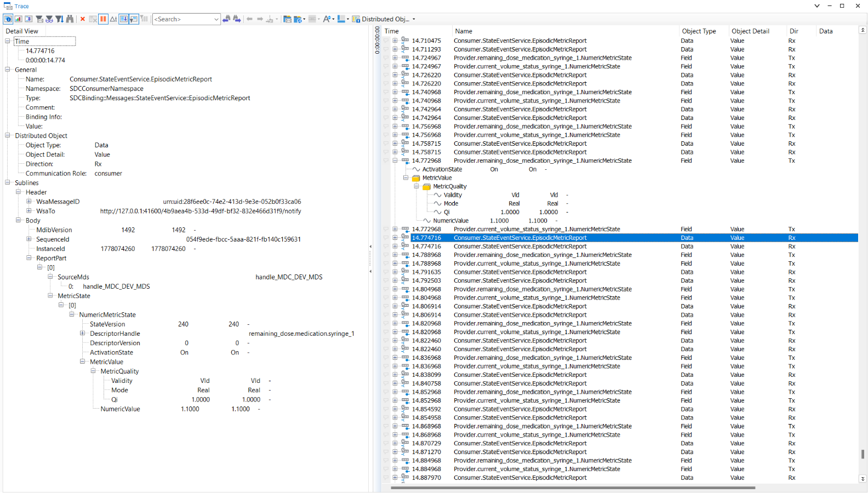Viewport: 868px width, 493px height.
Task: Collapse the Distributed Object node
Action: (8, 135)
